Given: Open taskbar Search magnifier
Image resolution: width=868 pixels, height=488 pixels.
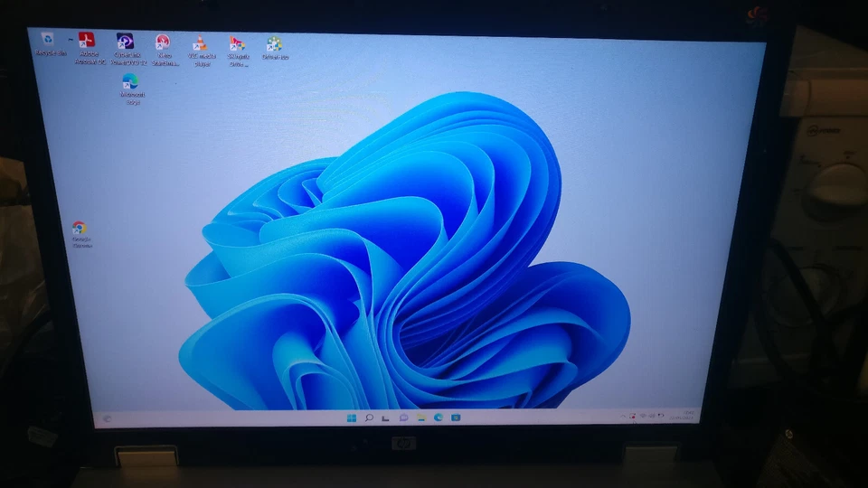Looking at the screenshot, I should pos(369,418).
